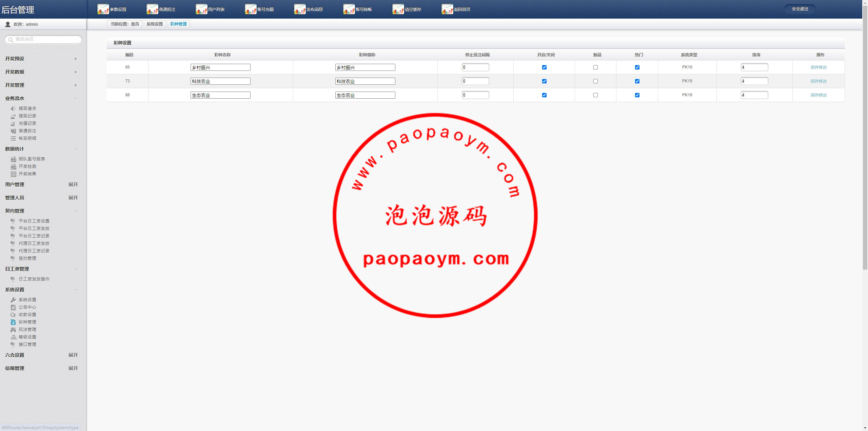The image size is (868, 431).
Task: Expand the 开奖数据 sidebar section
Action: point(76,72)
